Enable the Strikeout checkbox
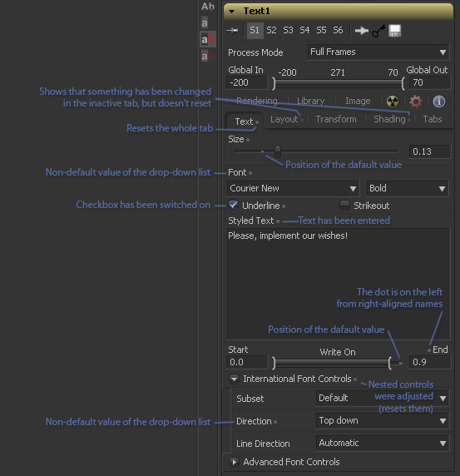The image size is (460, 476). click(x=344, y=206)
